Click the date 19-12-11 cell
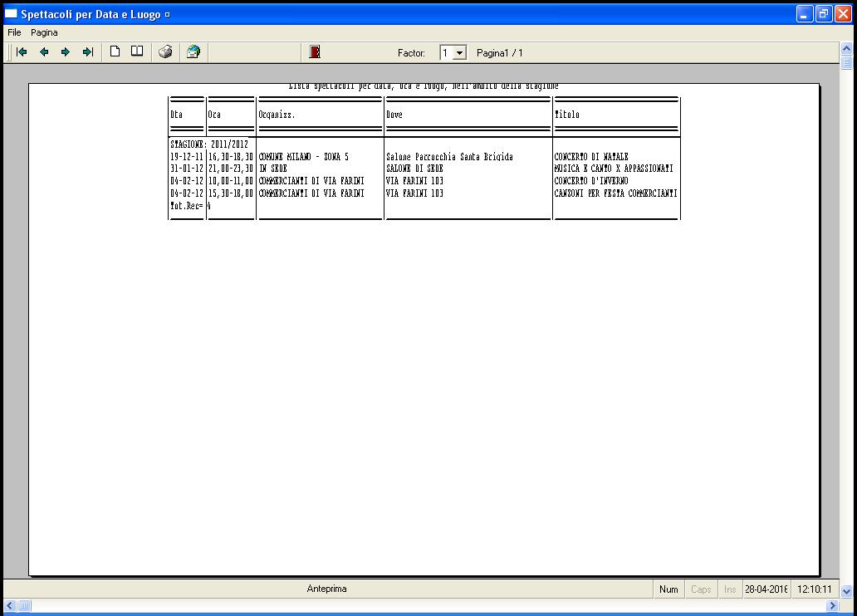 pos(187,157)
